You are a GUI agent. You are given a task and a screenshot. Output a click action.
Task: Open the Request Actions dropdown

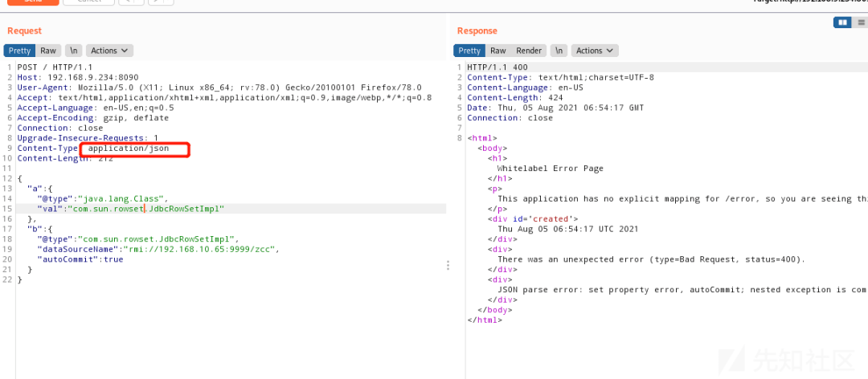tap(110, 51)
